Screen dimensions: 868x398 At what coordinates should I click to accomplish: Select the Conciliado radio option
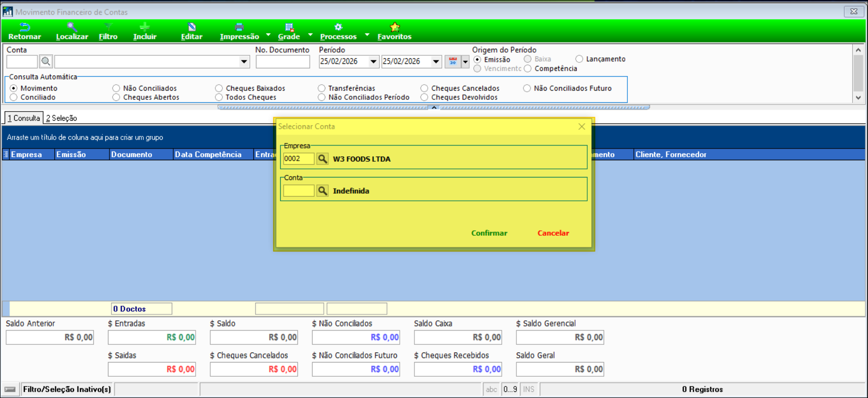point(14,97)
